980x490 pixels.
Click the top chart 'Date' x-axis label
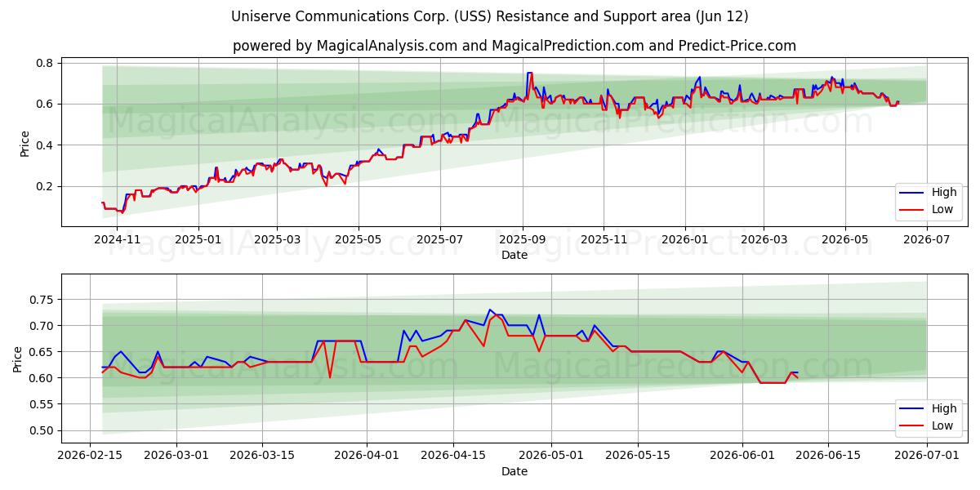(x=514, y=255)
